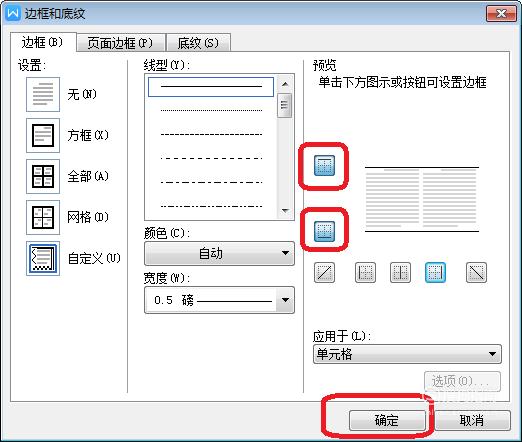Open the 页面边框(P) tab
Screen dimensions: 522x442
[121, 43]
